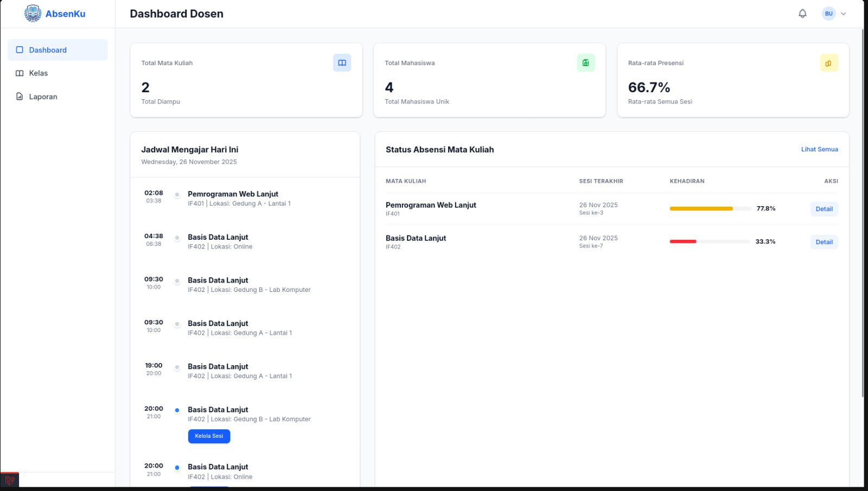Click the AbsenKu brand name

65,14
